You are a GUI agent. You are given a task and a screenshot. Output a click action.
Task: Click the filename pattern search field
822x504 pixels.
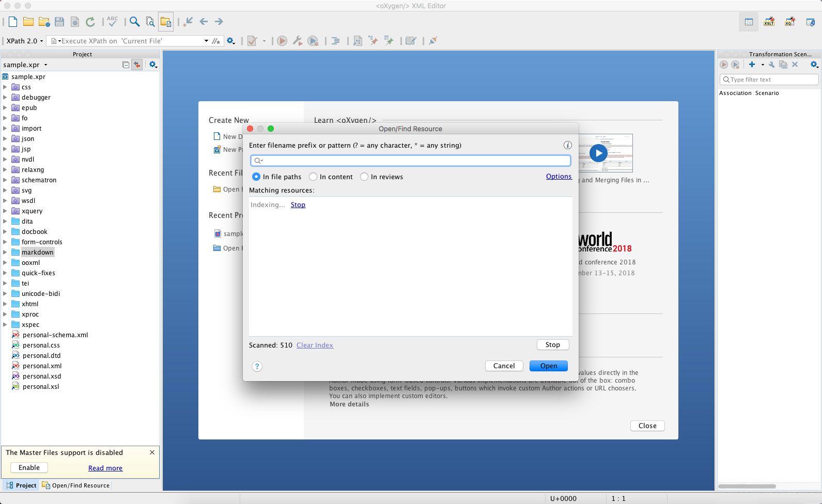tap(411, 161)
